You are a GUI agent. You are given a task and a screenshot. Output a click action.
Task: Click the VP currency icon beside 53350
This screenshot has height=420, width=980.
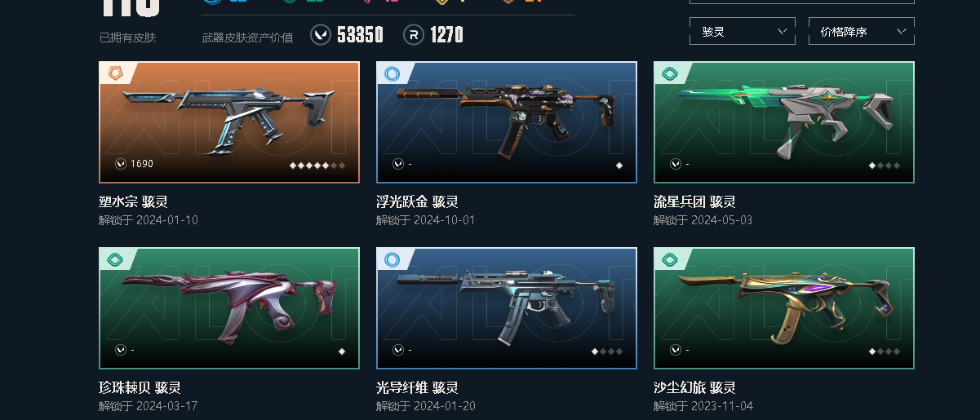321,35
